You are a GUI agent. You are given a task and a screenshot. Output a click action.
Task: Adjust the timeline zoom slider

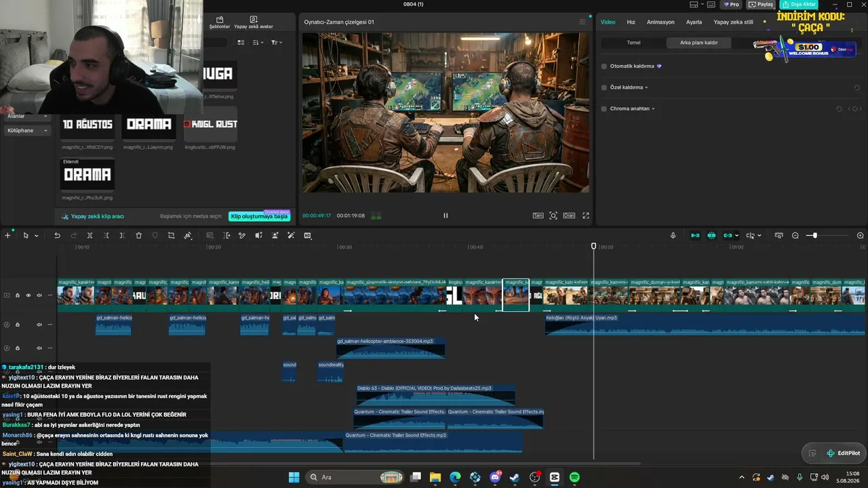coord(814,236)
